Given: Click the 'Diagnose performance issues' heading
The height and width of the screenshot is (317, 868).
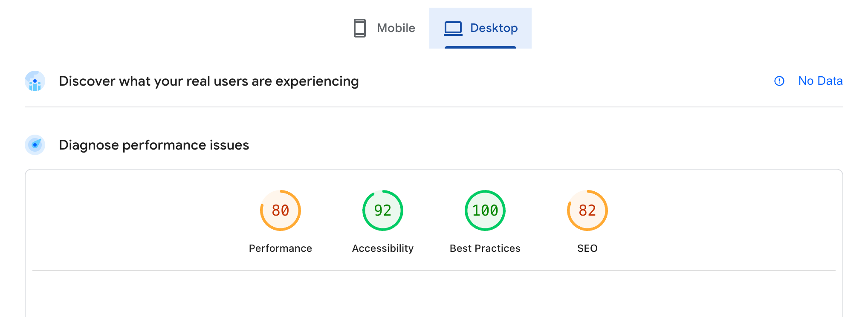Looking at the screenshot, I should click(x=154, y=145).
